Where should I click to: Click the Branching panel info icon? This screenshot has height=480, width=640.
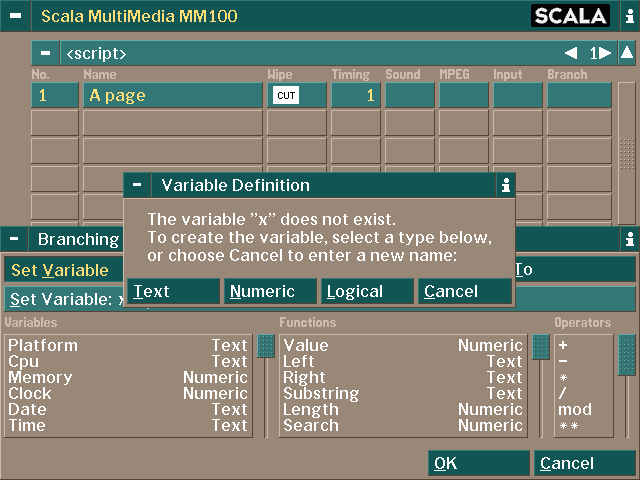[x=629, y=239]
